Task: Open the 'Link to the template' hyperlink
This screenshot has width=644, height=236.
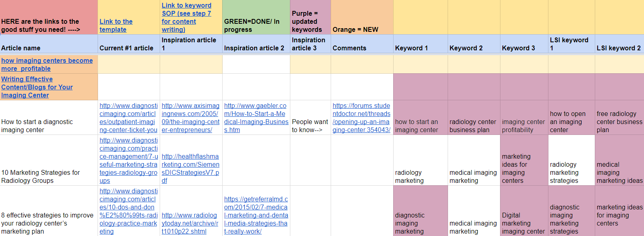Action: (116, 25)
